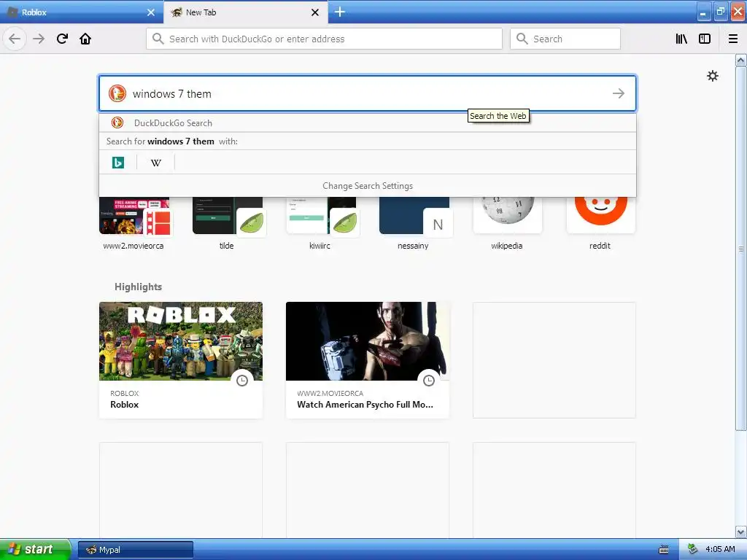Image resolution: width=747 pixels, height=560 pixels.
Task: Open new tab page settings gear
Action: coord(712,76)
